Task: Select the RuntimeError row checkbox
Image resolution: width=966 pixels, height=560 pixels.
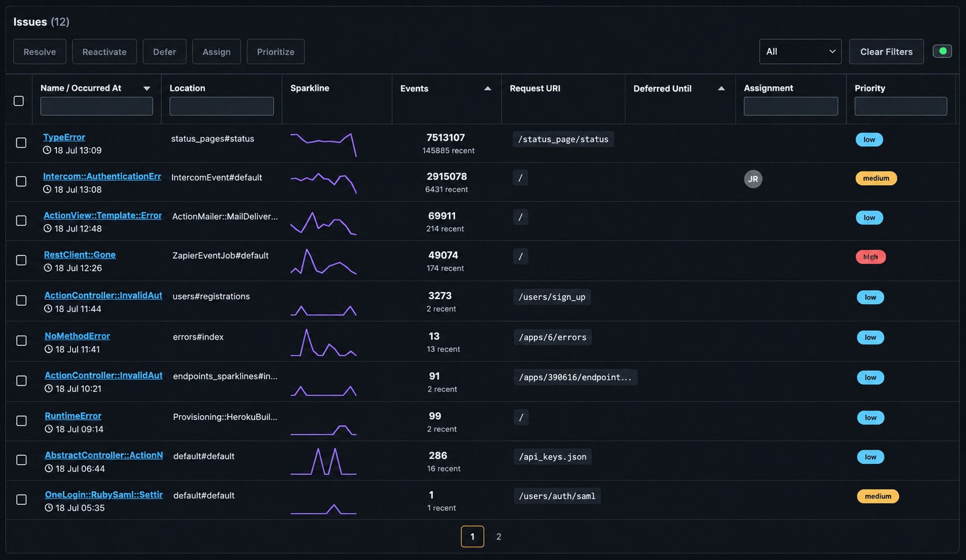Action: (22, 421)
